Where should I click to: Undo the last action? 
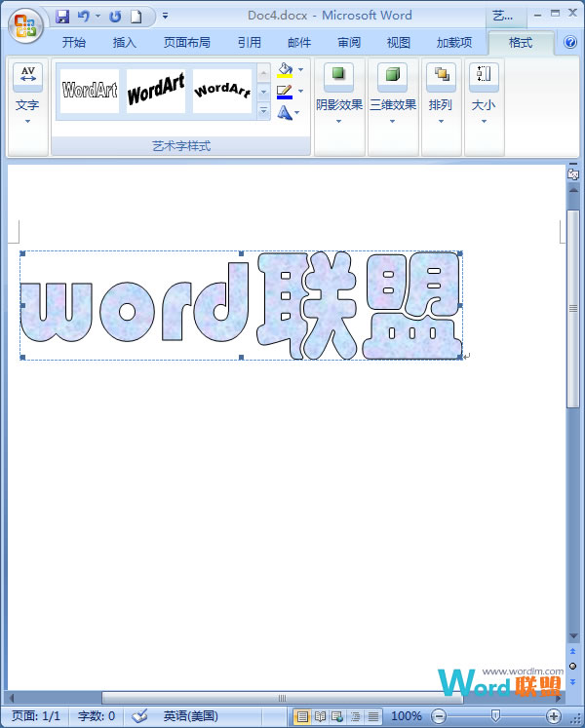pyautogui.click(x=84, y=17)
